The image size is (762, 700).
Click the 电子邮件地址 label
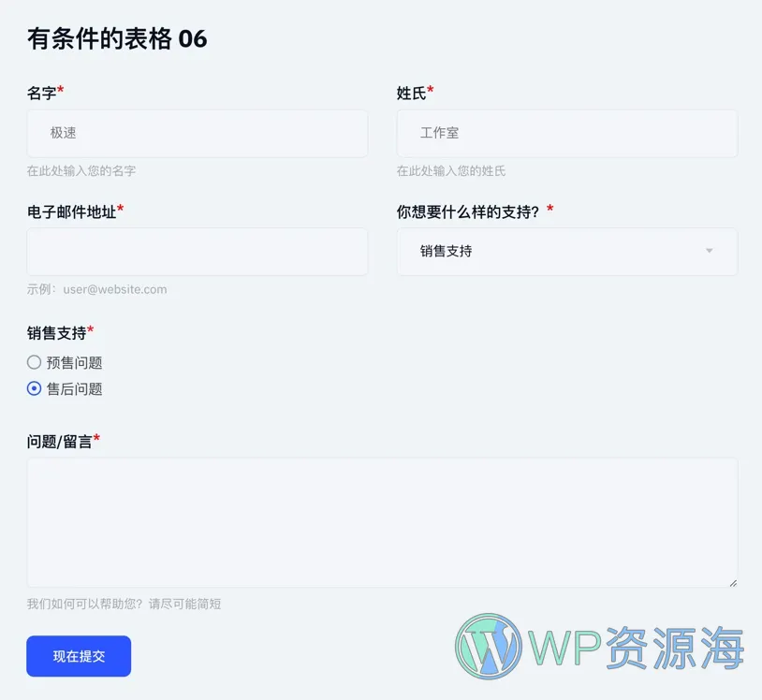pos(71,211)
